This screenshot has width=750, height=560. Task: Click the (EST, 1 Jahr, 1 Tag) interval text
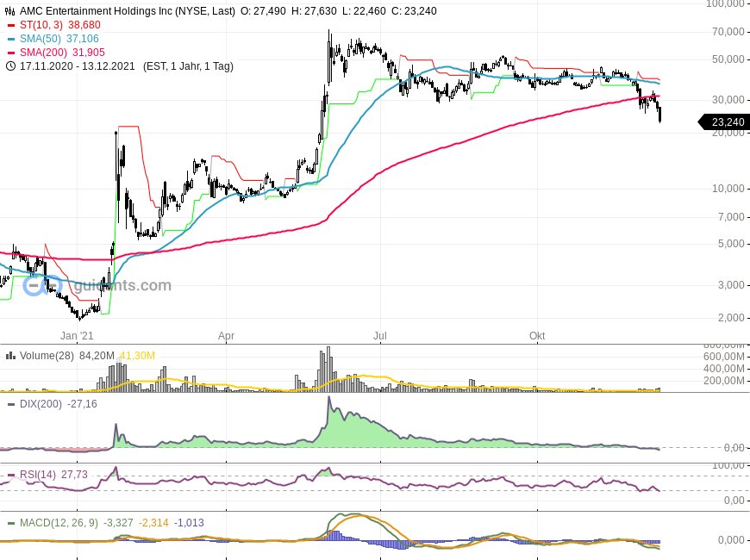click(188, 66)
